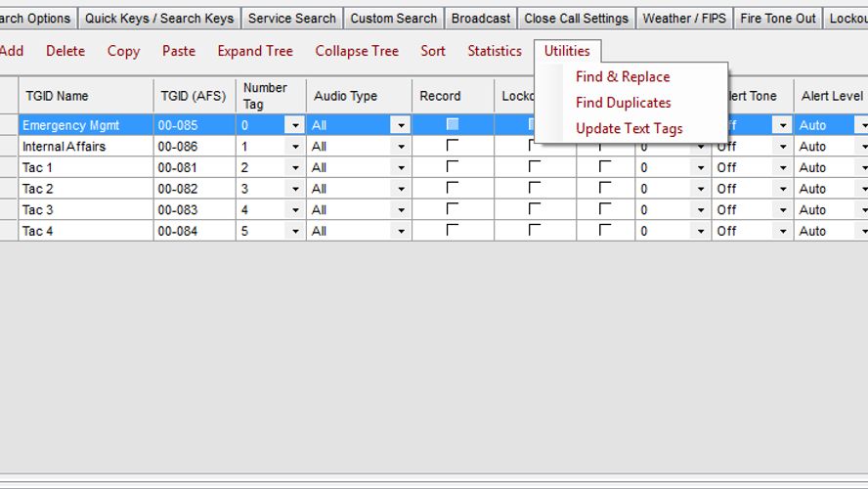Expand Audio Type dropdown in Tac 3 row
The image size is (868, 489).
coord(400,210)
